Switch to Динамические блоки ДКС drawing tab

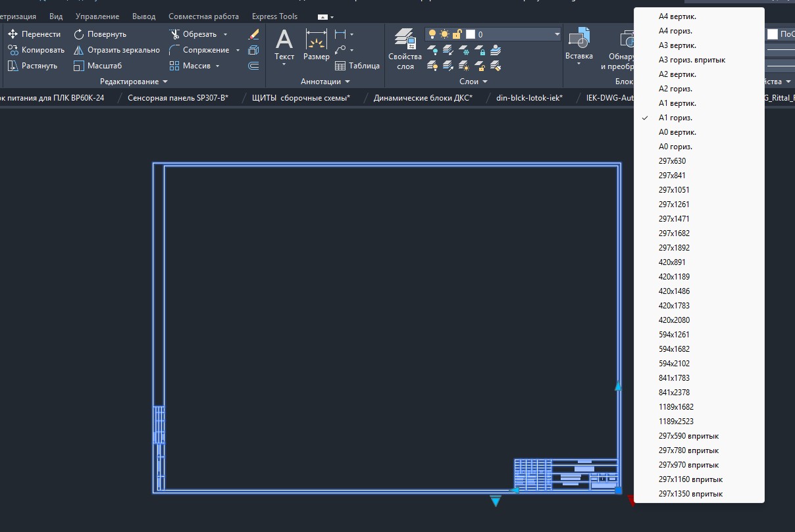tap(423, 98)
